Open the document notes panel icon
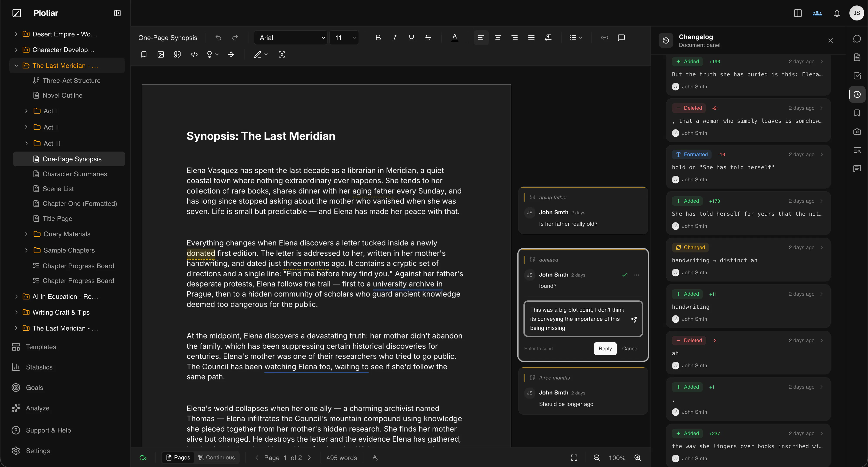This screenshot has height=467, width=868. 857,57
